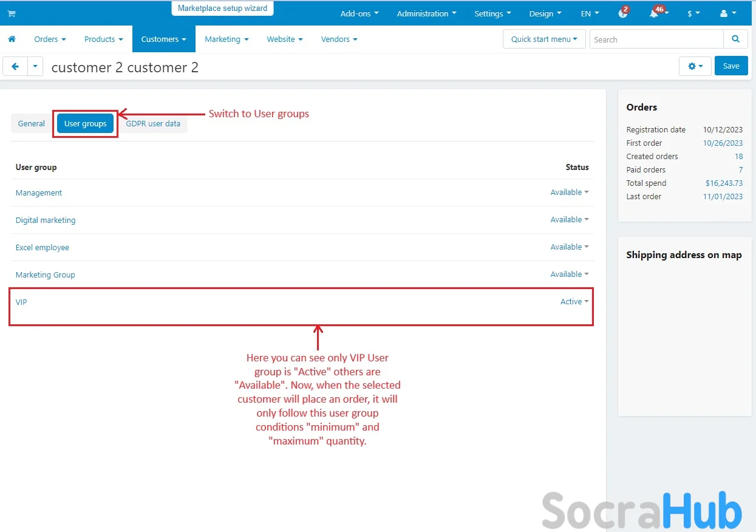Select the Registration date value 10/12/2023

coord(723,129)
